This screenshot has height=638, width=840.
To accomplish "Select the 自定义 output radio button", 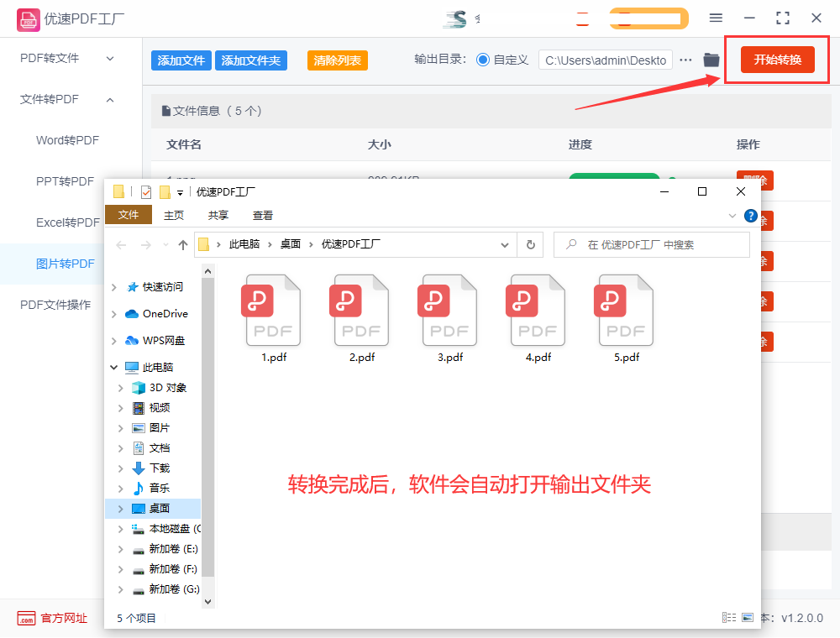I will (483, 60).
